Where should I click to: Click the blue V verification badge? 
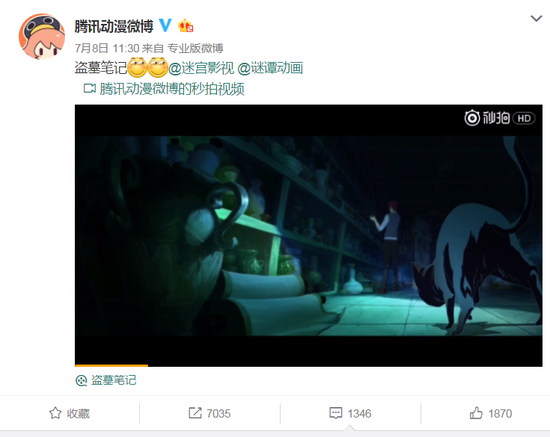click(165, 26)
